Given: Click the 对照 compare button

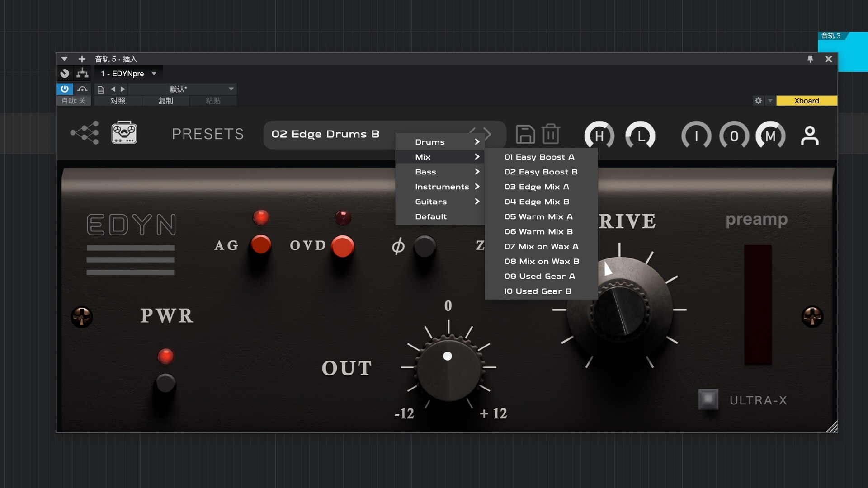Looking at the screenshot, I should coord(118,101).
